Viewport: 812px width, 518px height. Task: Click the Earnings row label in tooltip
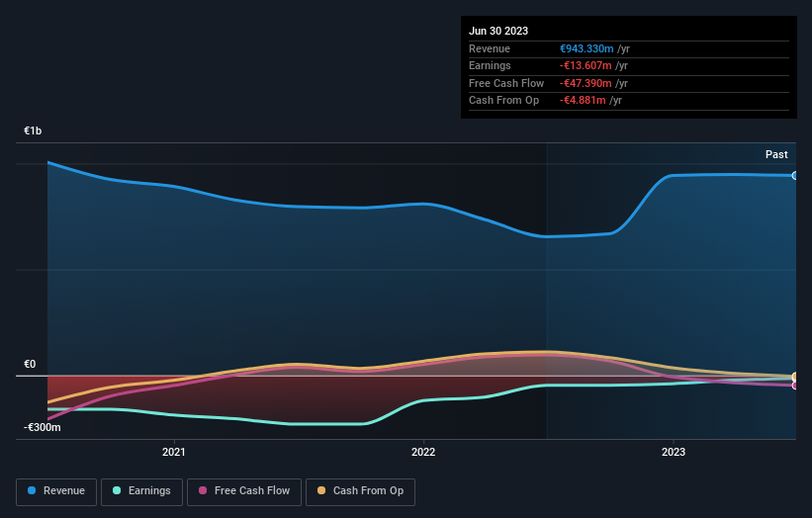[x=490, y=65]
